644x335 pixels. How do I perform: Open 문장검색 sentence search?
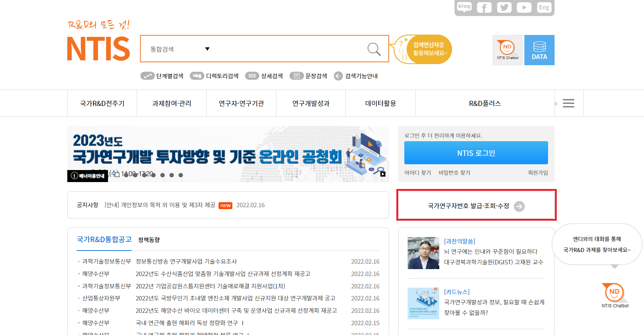(309, 76)
